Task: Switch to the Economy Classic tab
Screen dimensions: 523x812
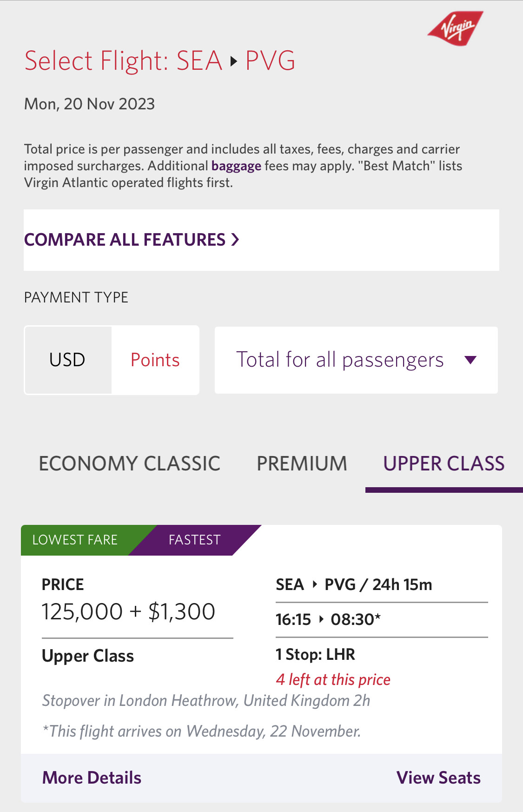Action: tap(130, 463)
